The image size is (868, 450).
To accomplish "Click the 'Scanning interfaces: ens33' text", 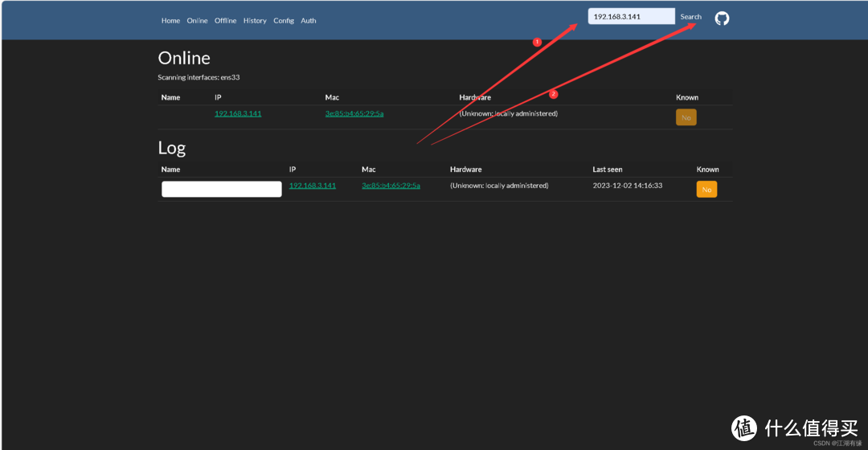I will coord(199,77).
